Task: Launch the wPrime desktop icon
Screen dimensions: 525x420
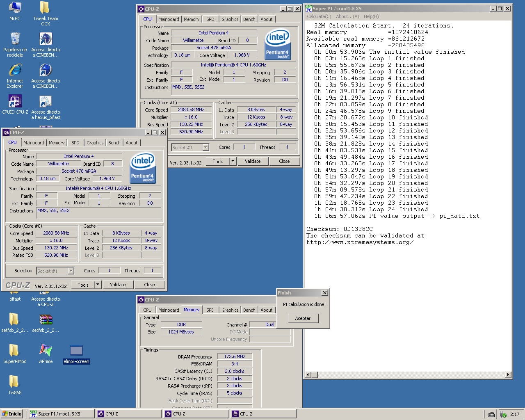Action: click(x=46, y=354)
